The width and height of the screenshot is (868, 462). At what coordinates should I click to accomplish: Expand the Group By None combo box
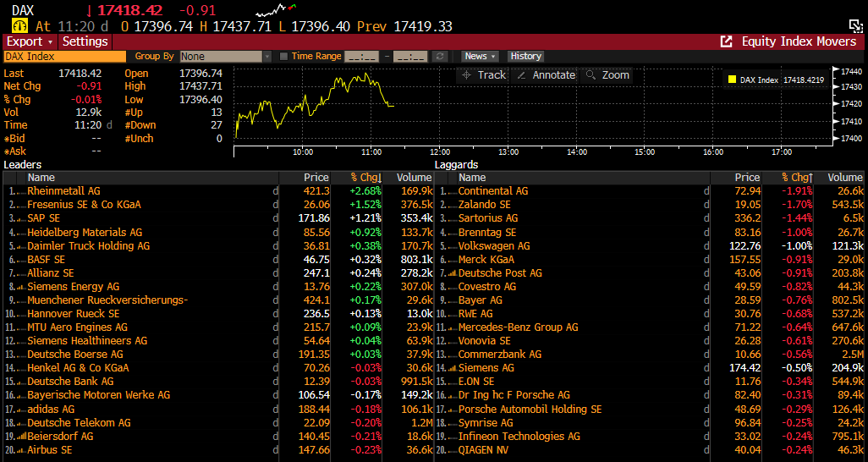tap(226, 57)
